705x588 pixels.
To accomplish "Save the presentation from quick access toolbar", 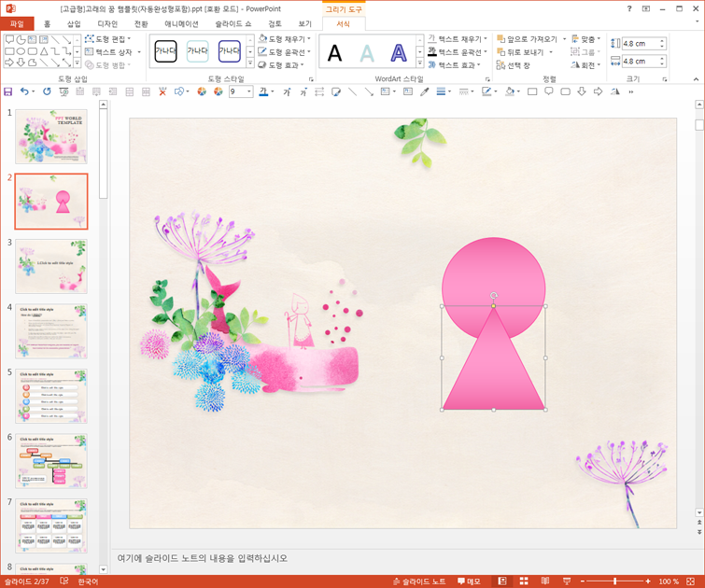I will tap(8, 91).
